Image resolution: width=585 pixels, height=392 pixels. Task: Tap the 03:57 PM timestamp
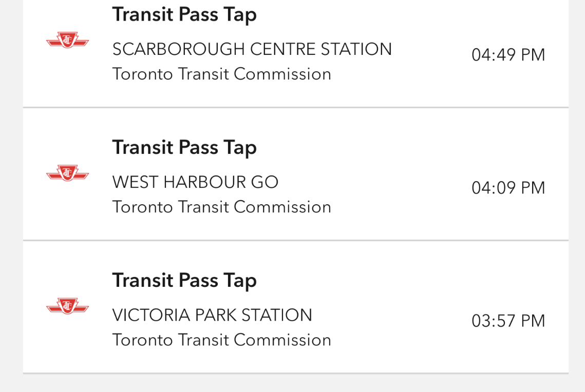tap(508, 321)
